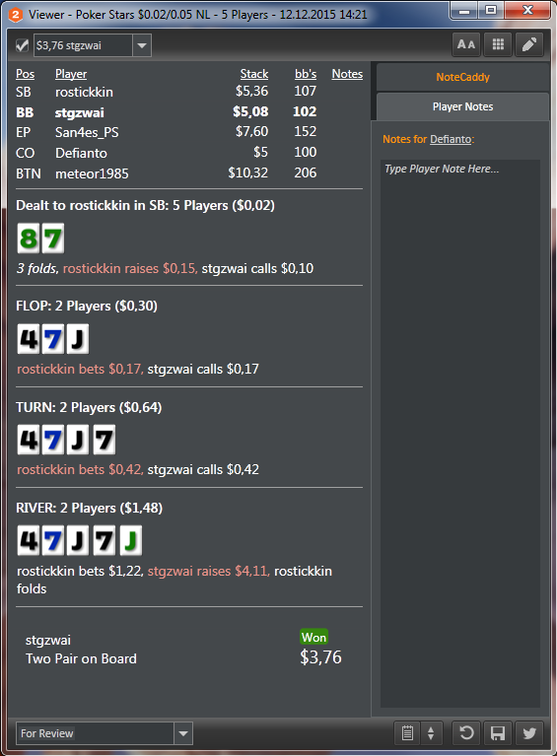Click inside the Type Player Note Here field

coord(460,433)
